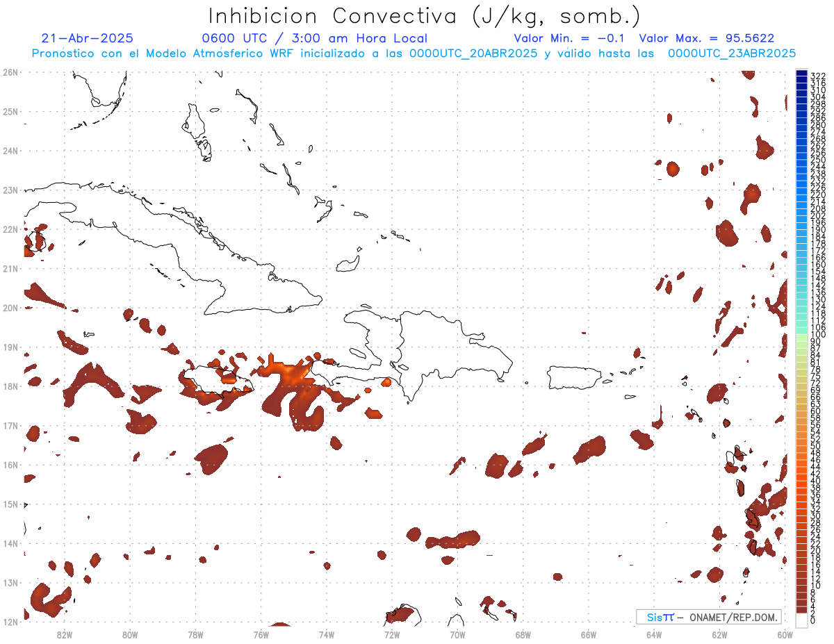The image size is (834, 644).
Task: Click the 72W longitude label
Action: (x=392, y=634)
